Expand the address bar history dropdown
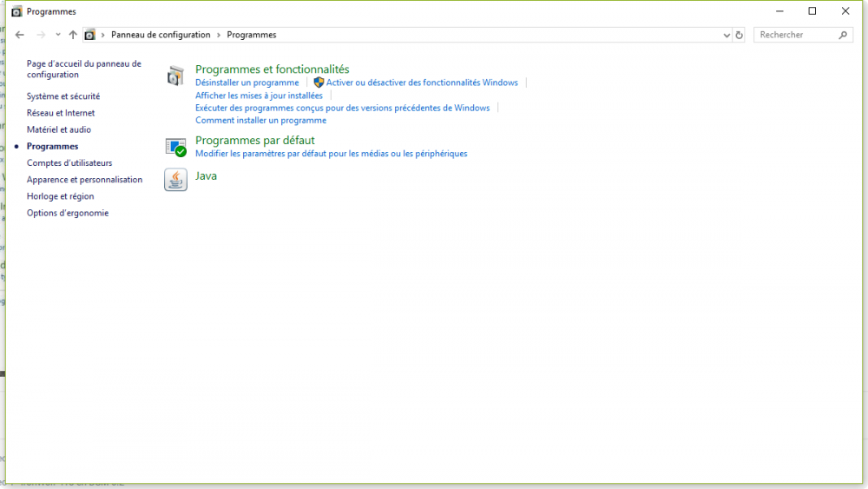Image resolution: width=868 pixels, height=489 pixels. pos(727,35)
